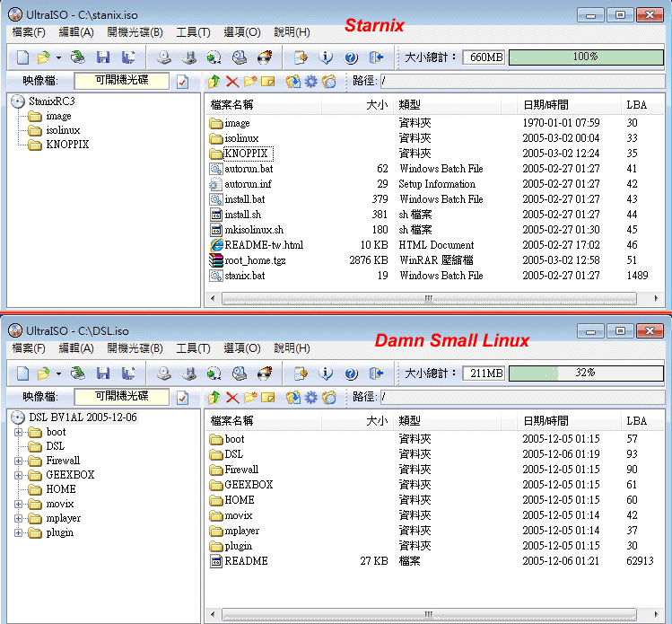Click green Up folder arrow in DSL.iso window
This screenshot has height=624, width=672.
(214, 397)
